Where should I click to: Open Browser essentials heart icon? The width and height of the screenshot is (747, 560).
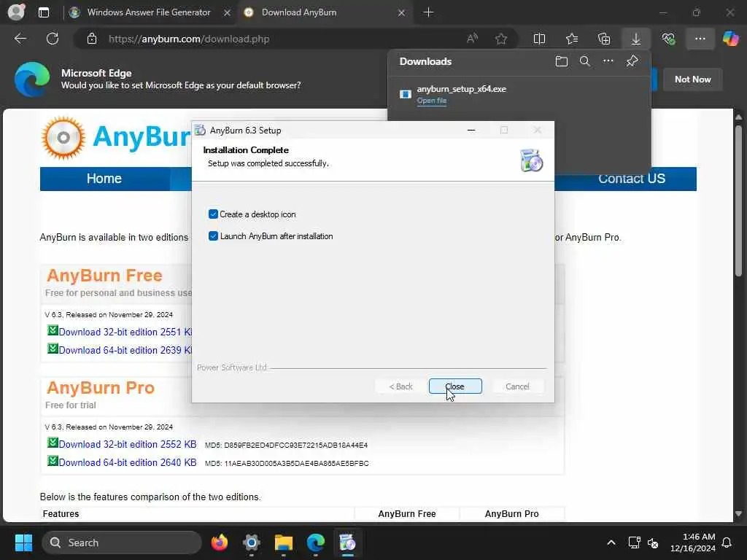668,39
